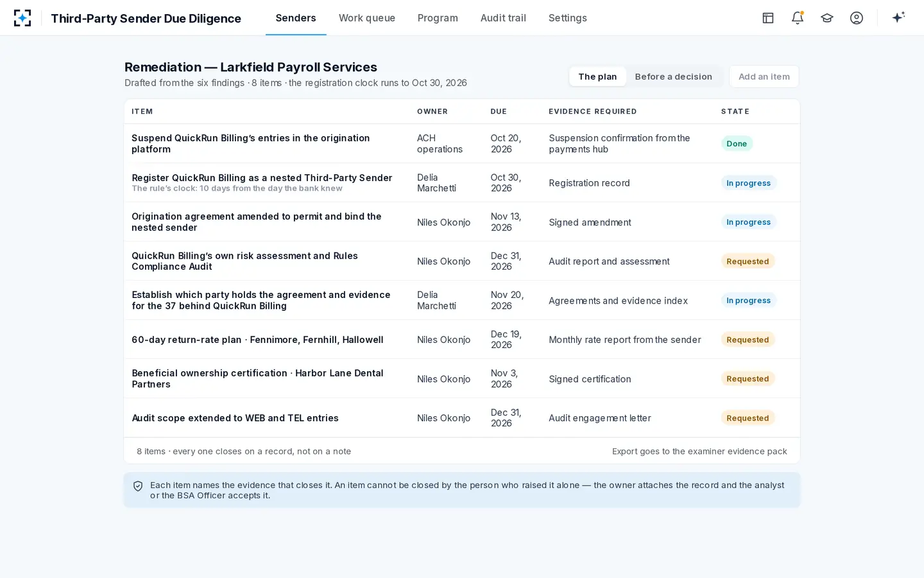Click the app logo icon

click(22, 18)
